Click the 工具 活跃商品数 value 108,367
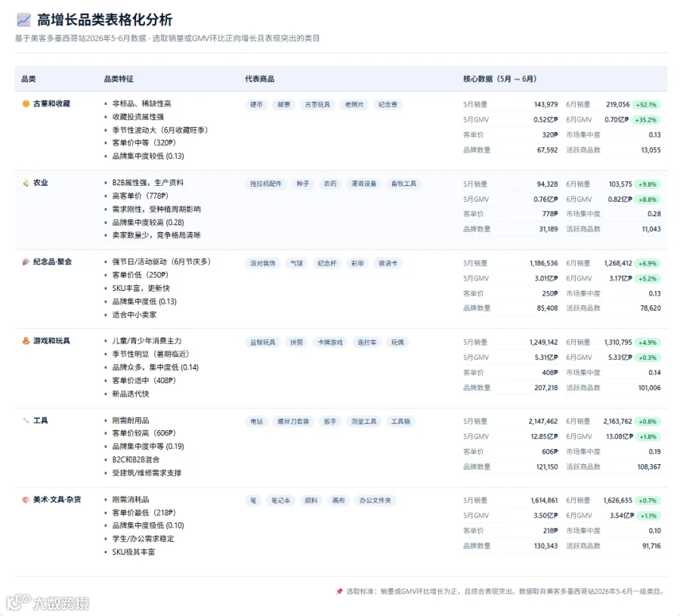This screenshot has height=616, width=680. [x=649, y=467]
